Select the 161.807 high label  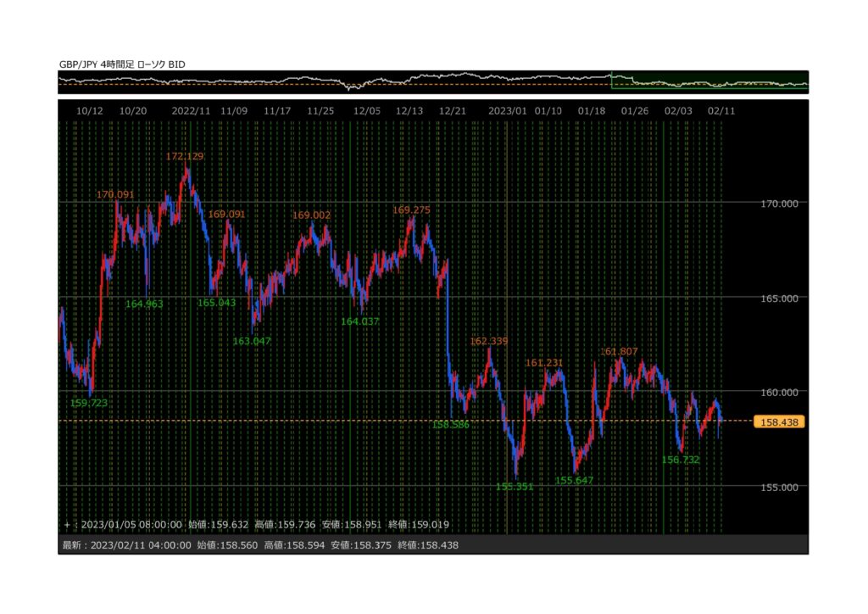coord(619,351)
